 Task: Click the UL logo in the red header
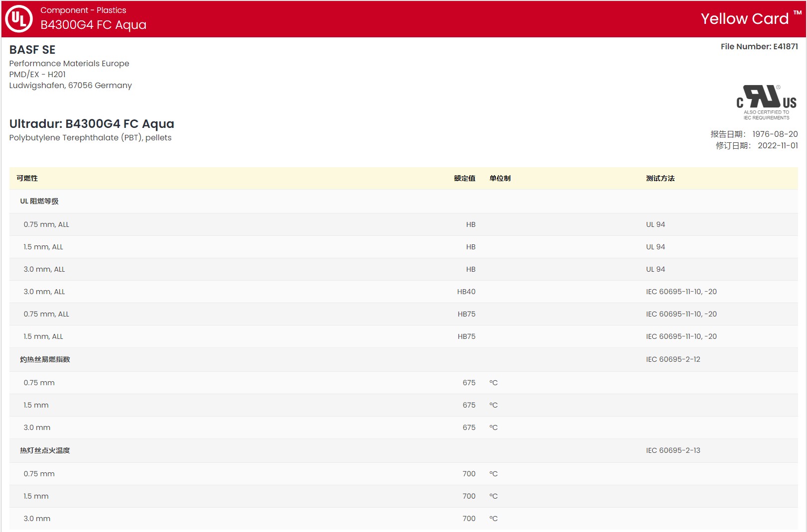[x=19, y=19]
